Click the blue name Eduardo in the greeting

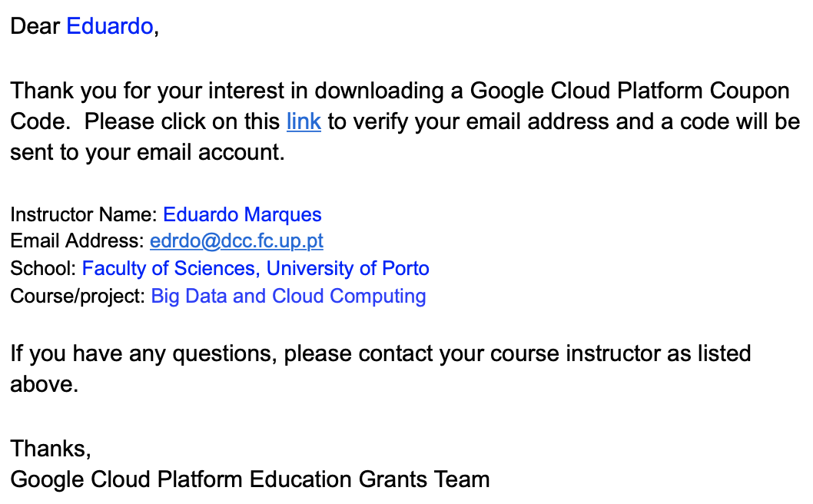point(110,26)
